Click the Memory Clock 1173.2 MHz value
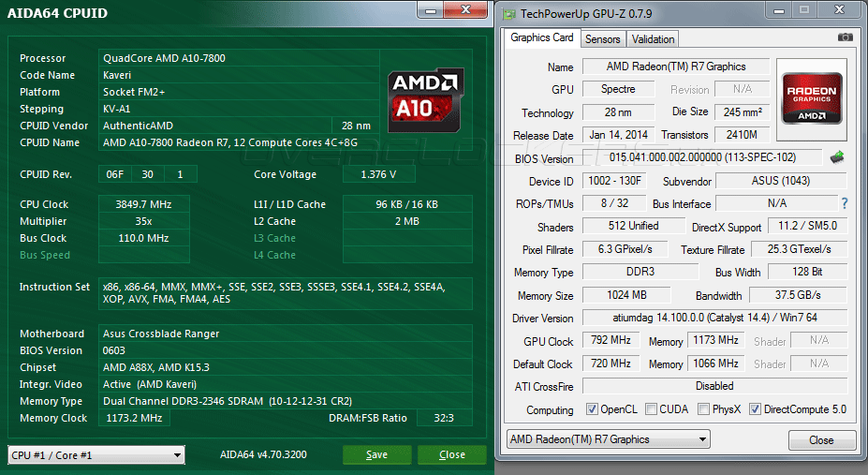Screen dimensions: 868x475 (134, 418)
